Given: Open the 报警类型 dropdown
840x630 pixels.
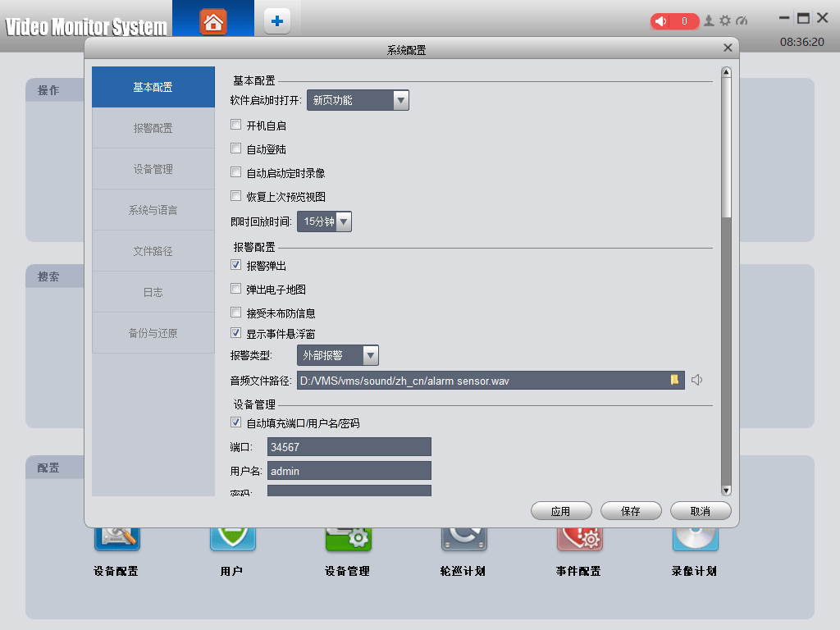Looking at the screenshot, I should [370, 355].
